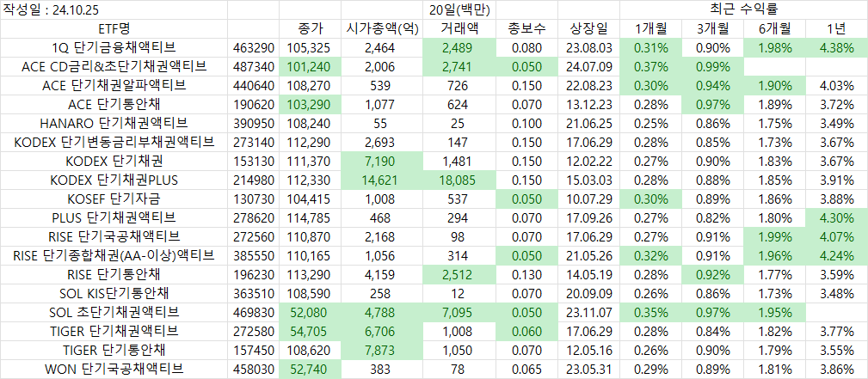868x379 pixels.
Task: Select RISE 단기통안채 name cell
Action: click(114, 275)
